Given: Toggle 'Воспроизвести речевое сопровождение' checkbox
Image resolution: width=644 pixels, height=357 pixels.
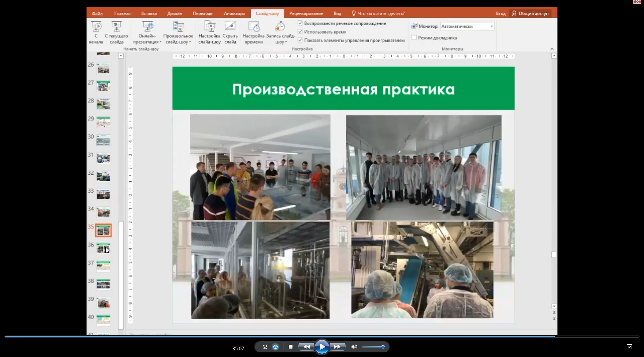Looking at the screenshot, I should point(300,23).
